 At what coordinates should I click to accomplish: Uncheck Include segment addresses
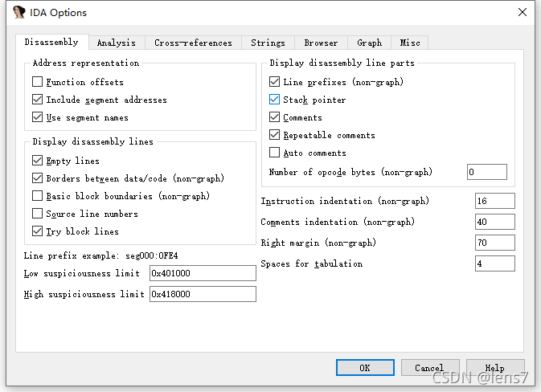37,100
